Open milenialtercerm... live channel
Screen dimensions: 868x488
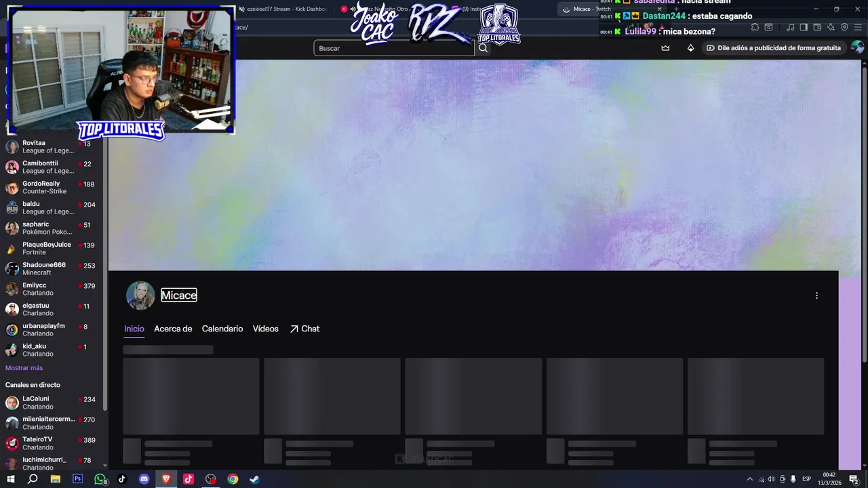click(x=51, y=423)
